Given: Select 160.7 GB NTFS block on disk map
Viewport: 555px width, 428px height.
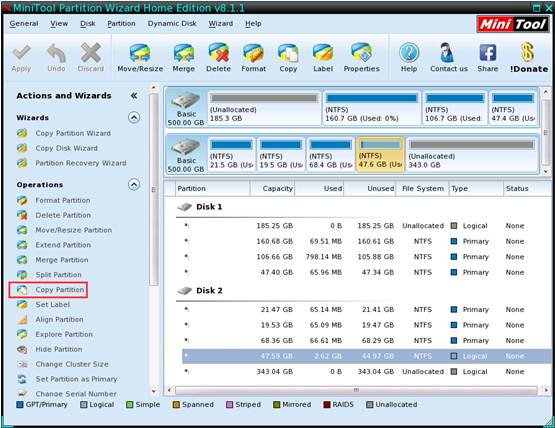Looking at the screenshot, I should [x=372, y=108].
